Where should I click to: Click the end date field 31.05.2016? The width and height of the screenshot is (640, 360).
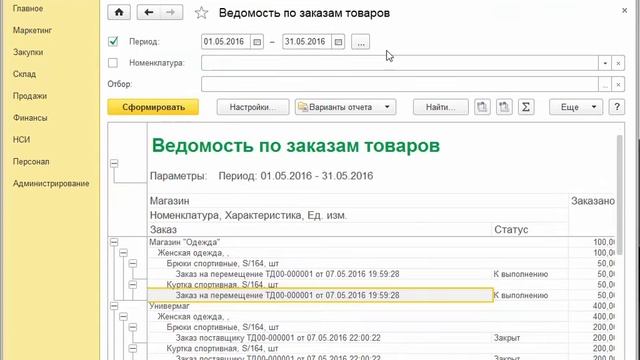tap(307, 42)
